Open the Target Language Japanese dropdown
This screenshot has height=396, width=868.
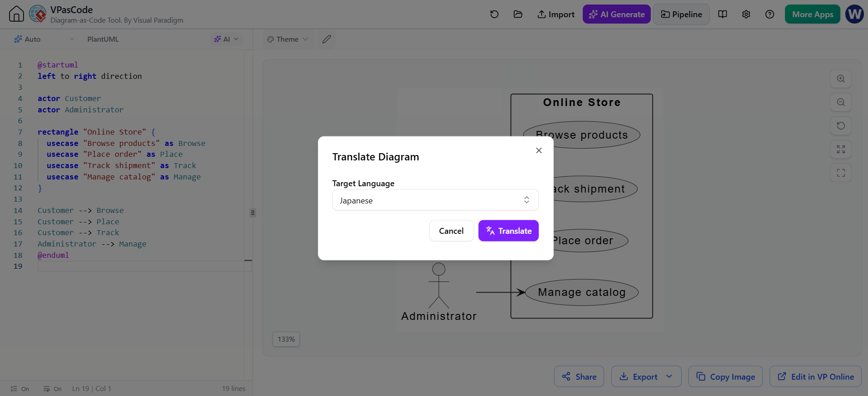[x=435, y=200]
